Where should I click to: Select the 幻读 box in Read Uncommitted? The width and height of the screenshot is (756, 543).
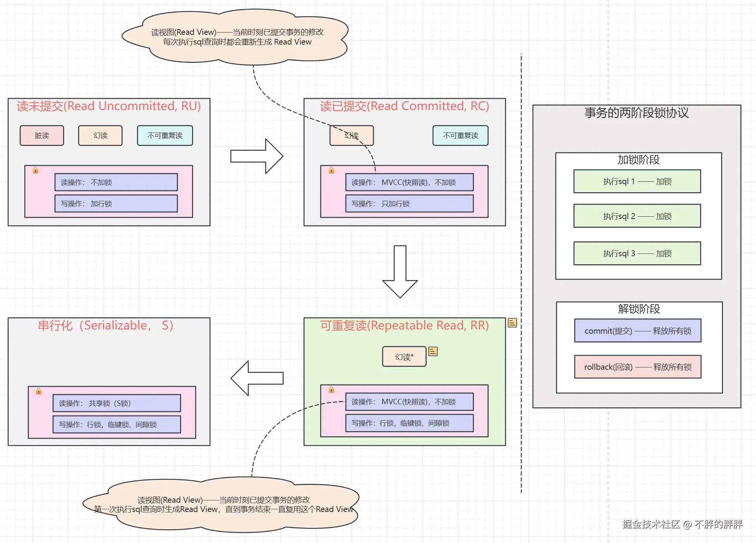[100, 136]
